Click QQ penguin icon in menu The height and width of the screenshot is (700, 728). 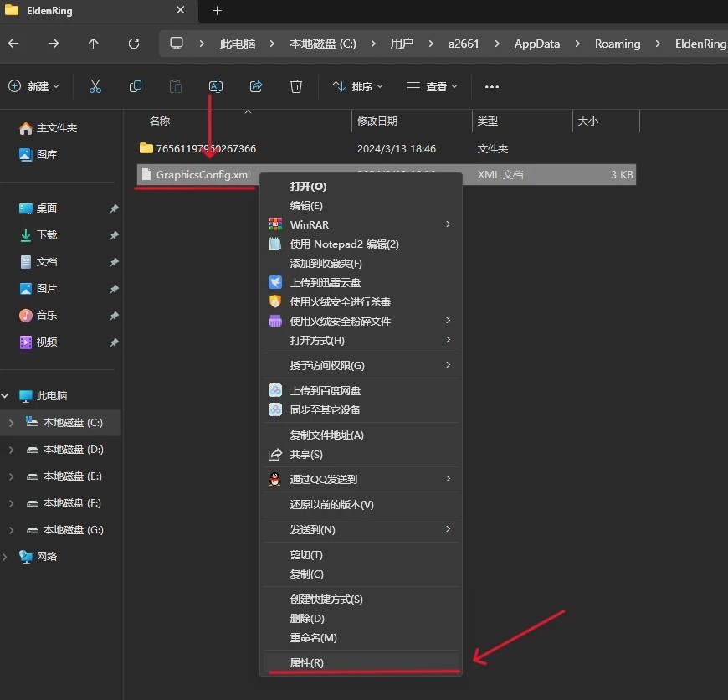point(274,479)
